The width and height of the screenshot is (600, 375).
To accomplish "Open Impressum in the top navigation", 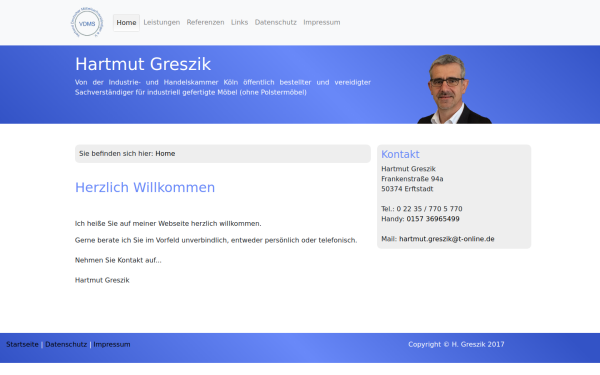I will [322, 23].
